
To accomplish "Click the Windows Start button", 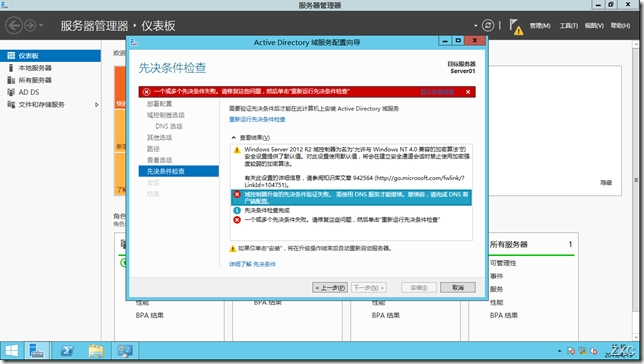I will (12, 351).
